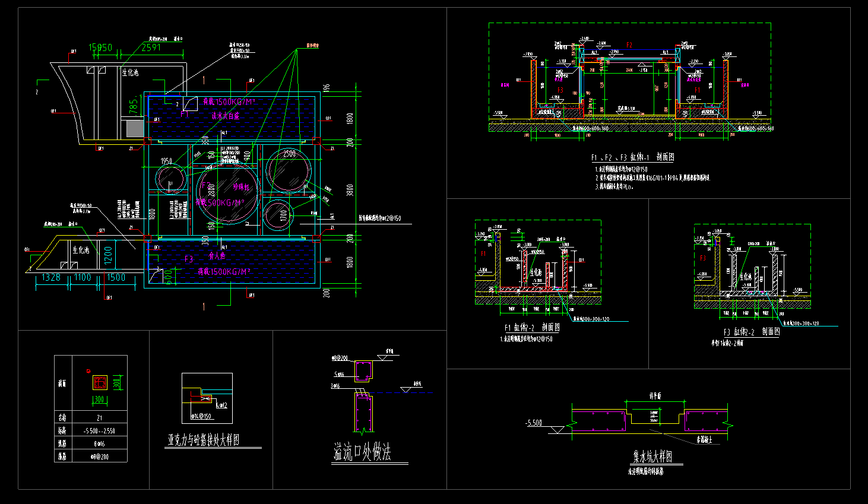
Task: Click the 荷载1500KG/M² text in top tank
Action: click(x=229, y=102)
